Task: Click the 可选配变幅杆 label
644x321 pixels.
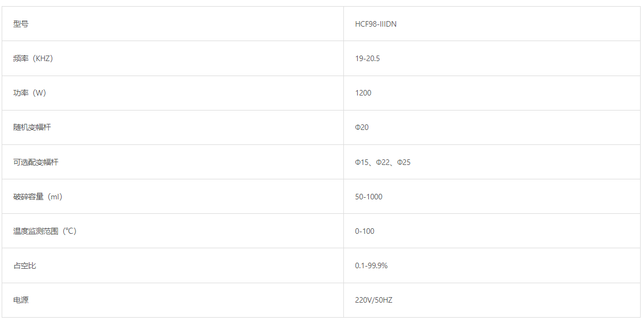Action: click(x=36, y=162)
